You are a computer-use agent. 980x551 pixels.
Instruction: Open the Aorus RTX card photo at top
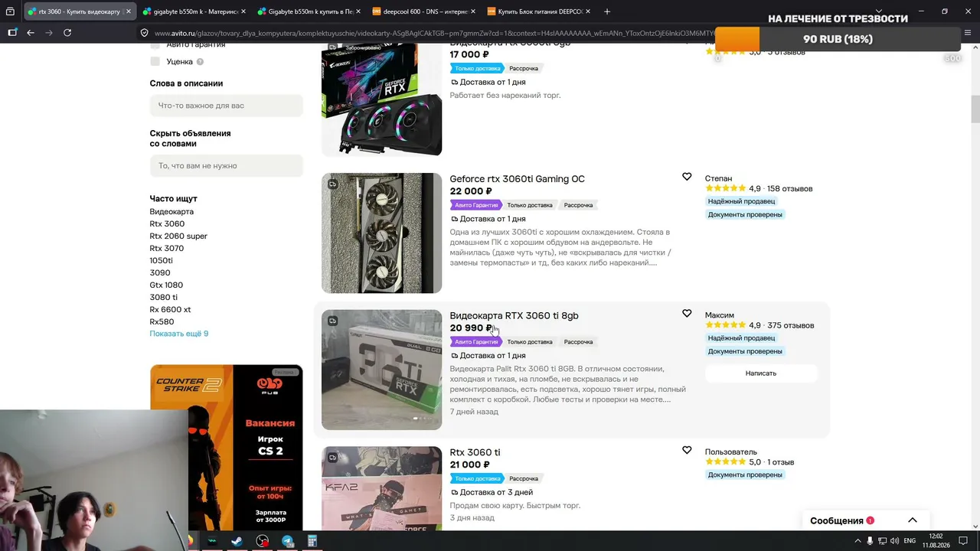click(x=381, y=99)
